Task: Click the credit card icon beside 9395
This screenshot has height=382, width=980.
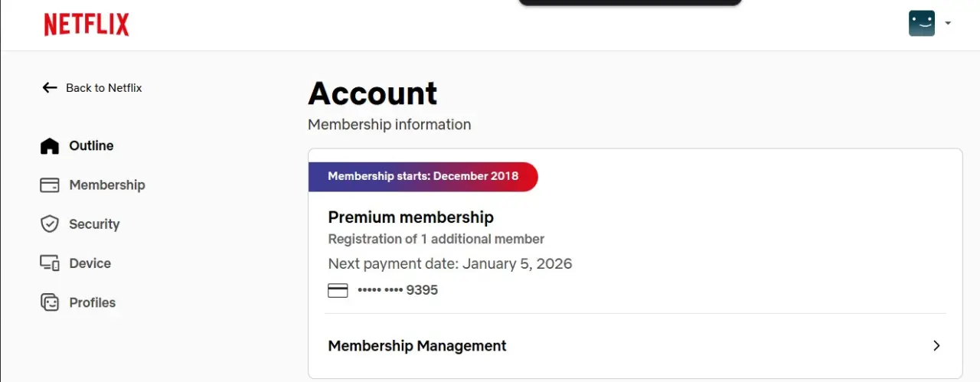Action: [338, 290]
